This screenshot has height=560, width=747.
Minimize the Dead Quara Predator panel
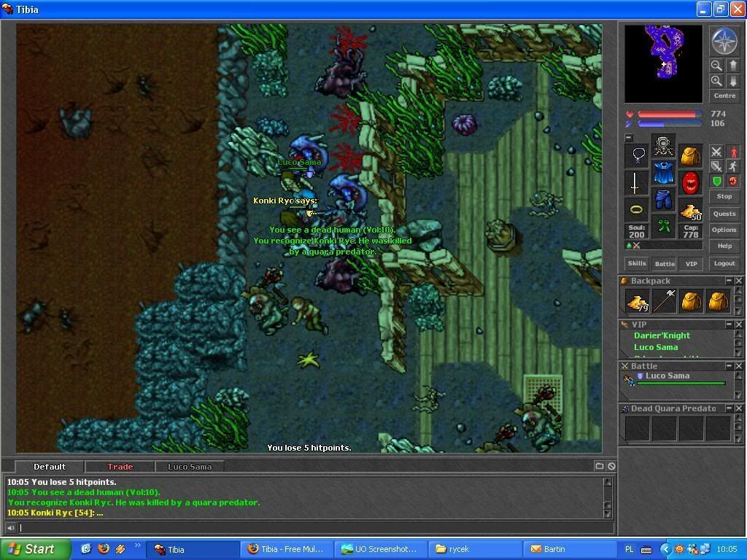(729, 408)
